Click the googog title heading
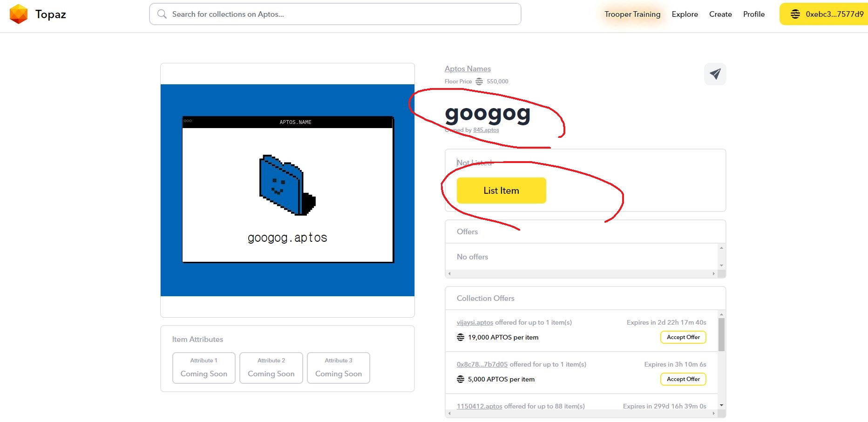The width and height of the screenshot is (868, 422). pyautogui.click(x=488, y=114)
